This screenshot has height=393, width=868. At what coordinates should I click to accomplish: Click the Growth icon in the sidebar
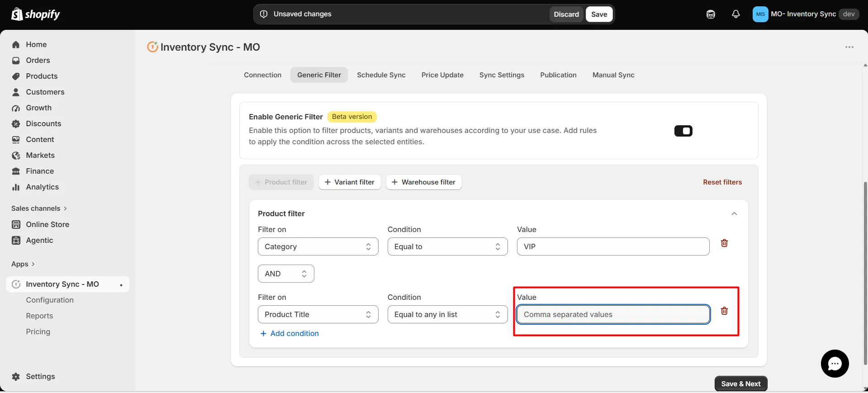[x=16, y=108]
